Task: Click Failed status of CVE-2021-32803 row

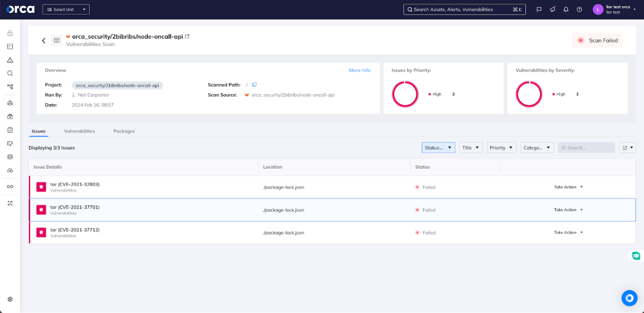Action: coord(425,187)
